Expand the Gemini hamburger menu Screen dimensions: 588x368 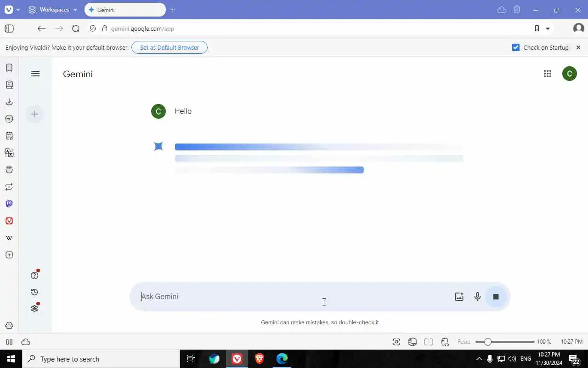coord(35,74)
